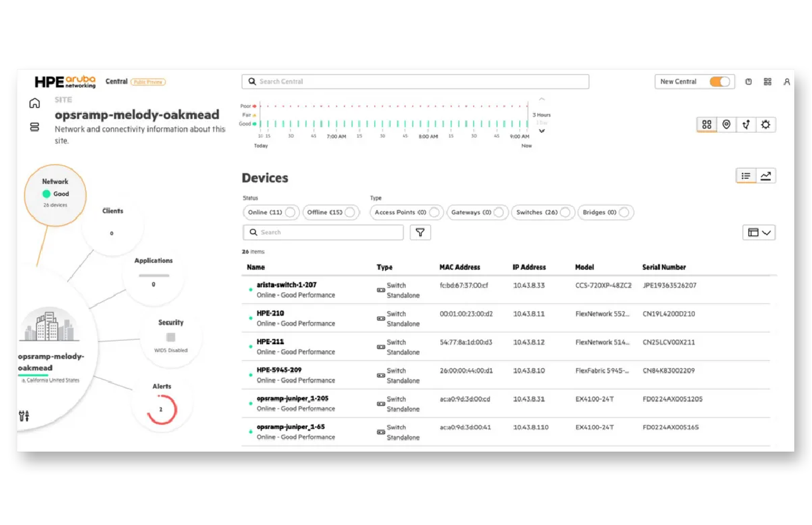Image resolution: width=812 pixels, height=525 pixels.
Task: Open the table column layout dropdown
Action: (759, 232)
